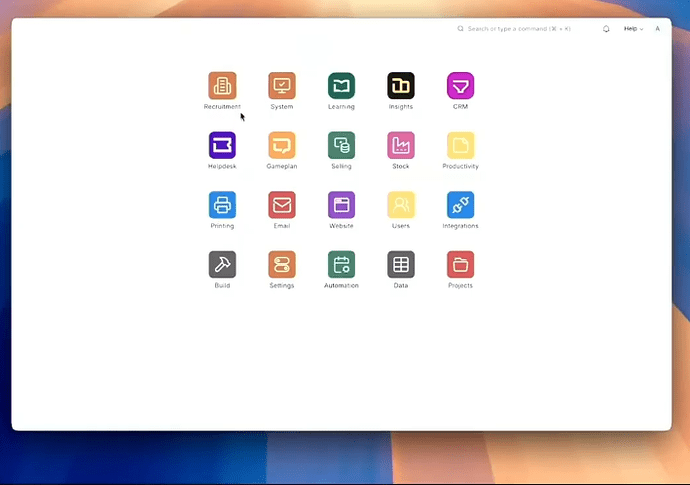Open the user avatar menu

[657, 29]
